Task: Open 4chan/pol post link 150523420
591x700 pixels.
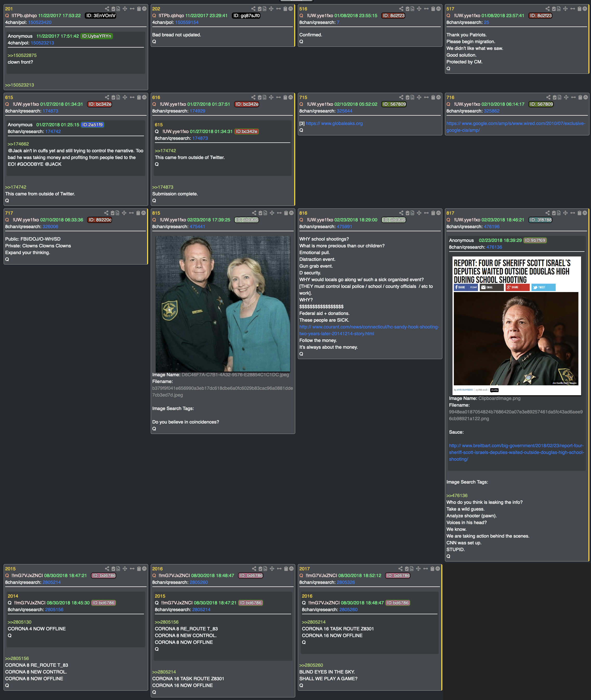Action: click(x=40, y=22)
